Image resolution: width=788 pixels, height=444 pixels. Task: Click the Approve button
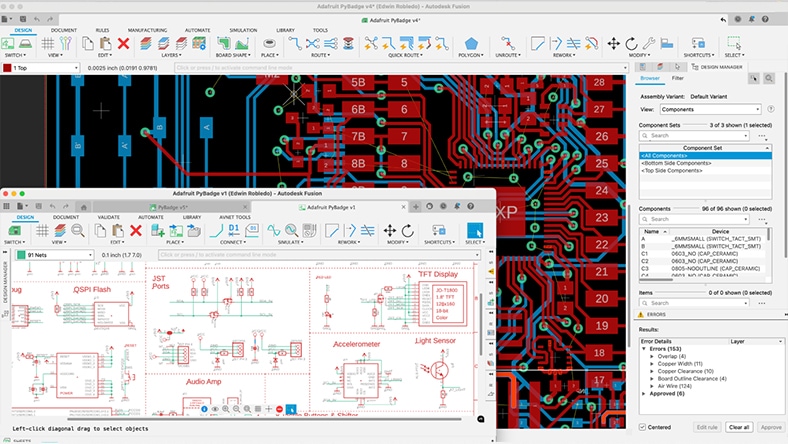[770, 427]
